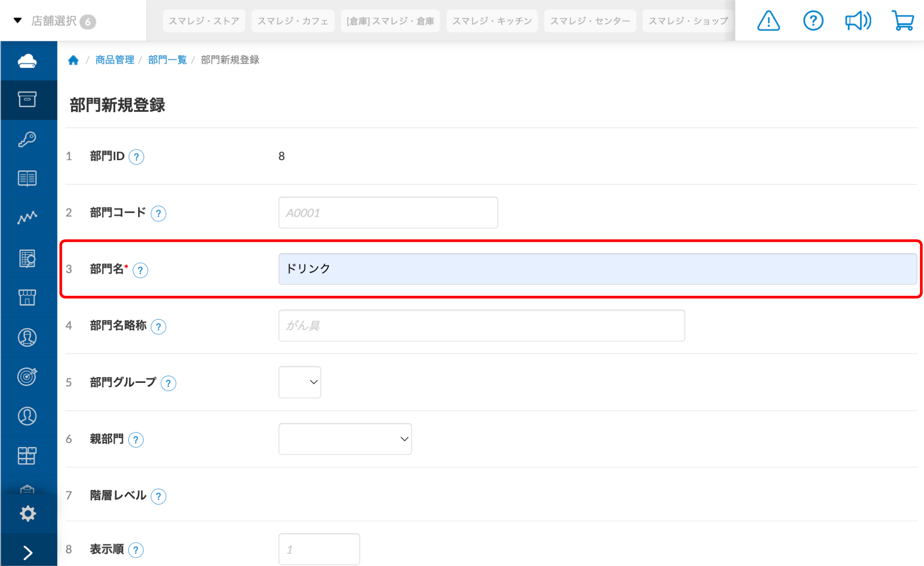Open the 部門グループ dropdown

click(299, 382)
